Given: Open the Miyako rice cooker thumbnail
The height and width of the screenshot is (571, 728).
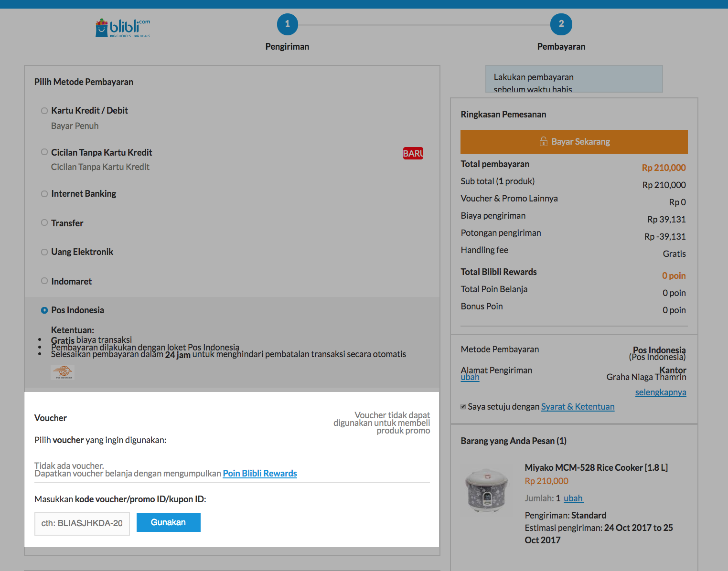Looking at the screenshot, I should (487, 490).
